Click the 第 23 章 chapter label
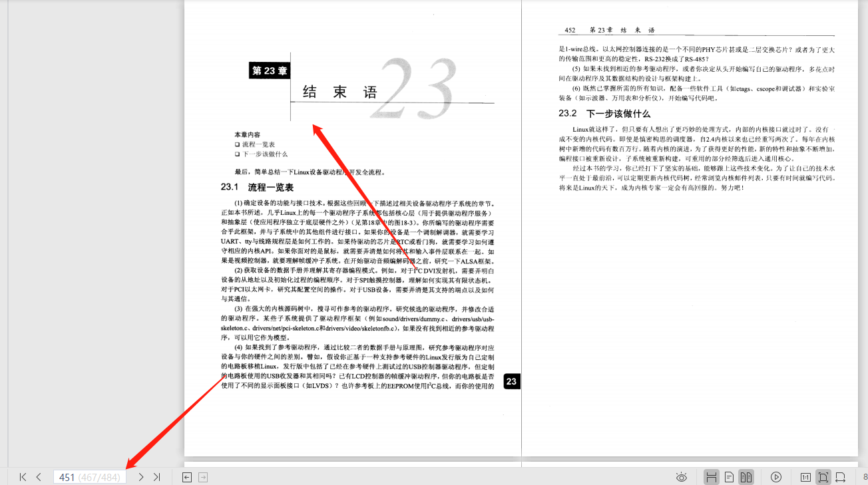 pos(270,71)
